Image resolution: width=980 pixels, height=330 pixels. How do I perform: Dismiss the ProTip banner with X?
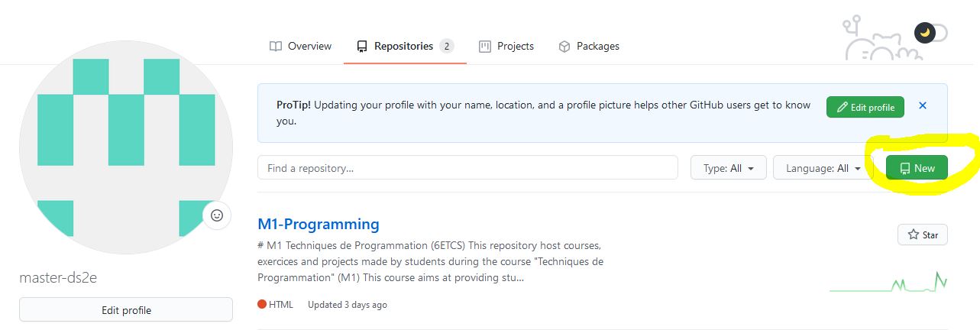[923, 106]
